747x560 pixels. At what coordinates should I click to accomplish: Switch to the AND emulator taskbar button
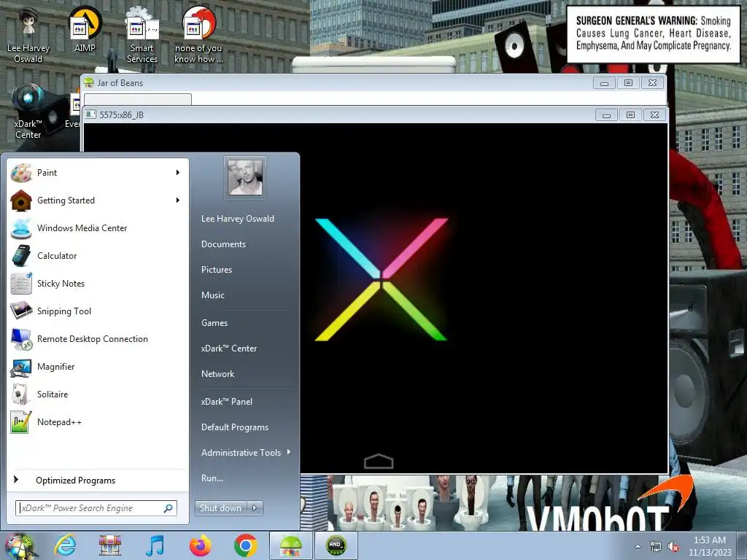(x=336, y=545)
